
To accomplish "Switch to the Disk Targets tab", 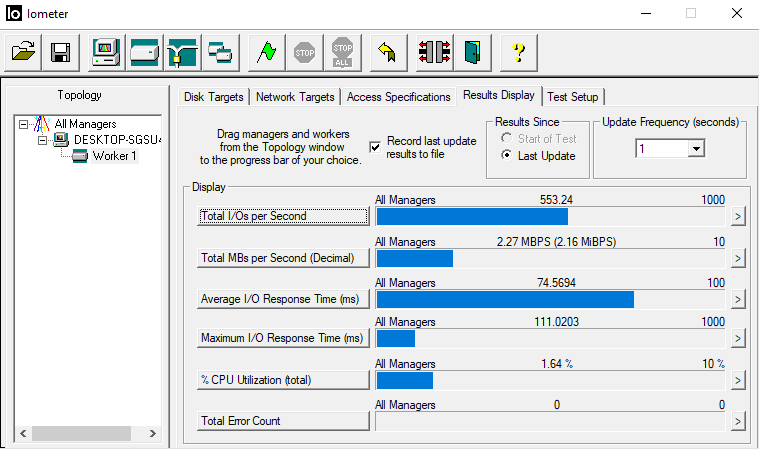I will [214, 97].
